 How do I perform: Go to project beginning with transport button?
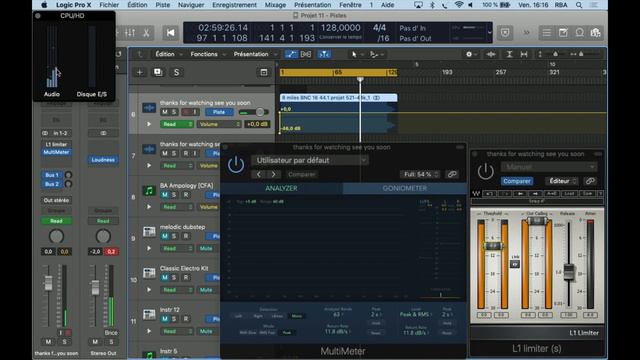pos(171,33)
